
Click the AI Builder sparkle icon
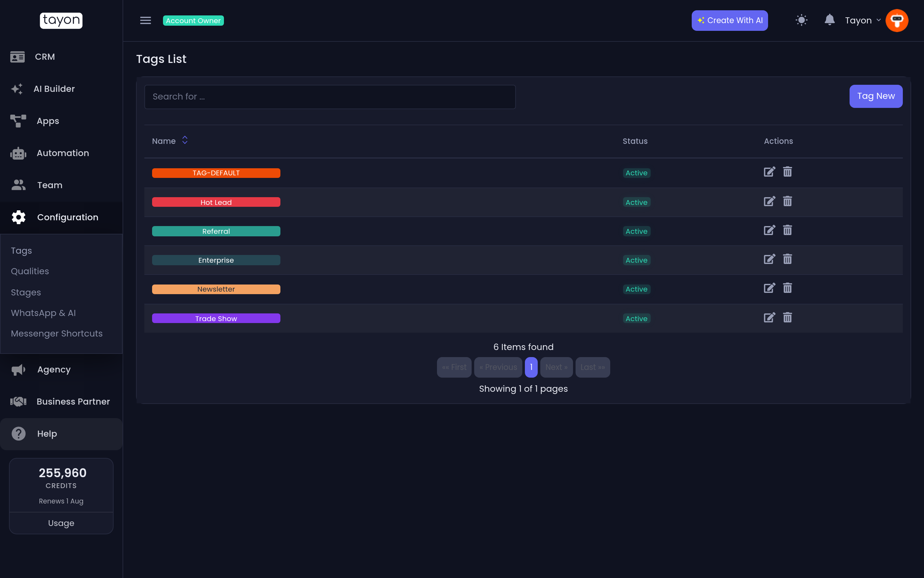tap(17, 89)
